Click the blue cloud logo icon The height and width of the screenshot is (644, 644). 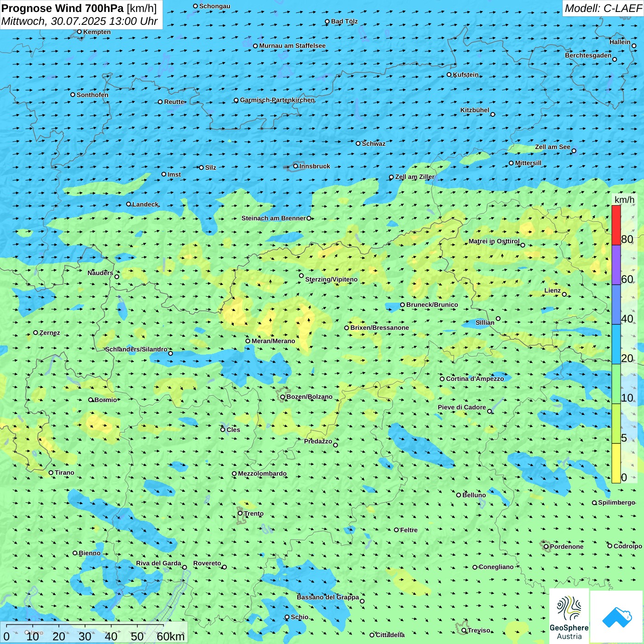click(617, 617)
